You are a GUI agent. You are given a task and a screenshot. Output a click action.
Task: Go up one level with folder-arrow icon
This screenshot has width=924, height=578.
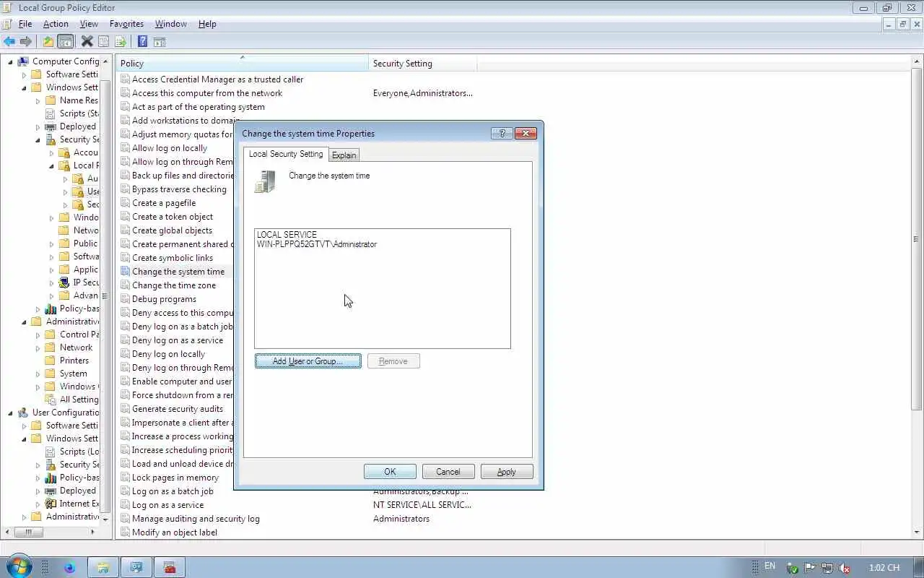[x=48, y=42]
